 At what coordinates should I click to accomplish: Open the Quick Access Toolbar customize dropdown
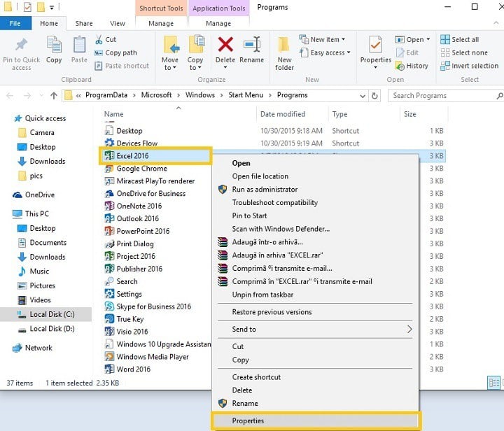click(52, 7)
